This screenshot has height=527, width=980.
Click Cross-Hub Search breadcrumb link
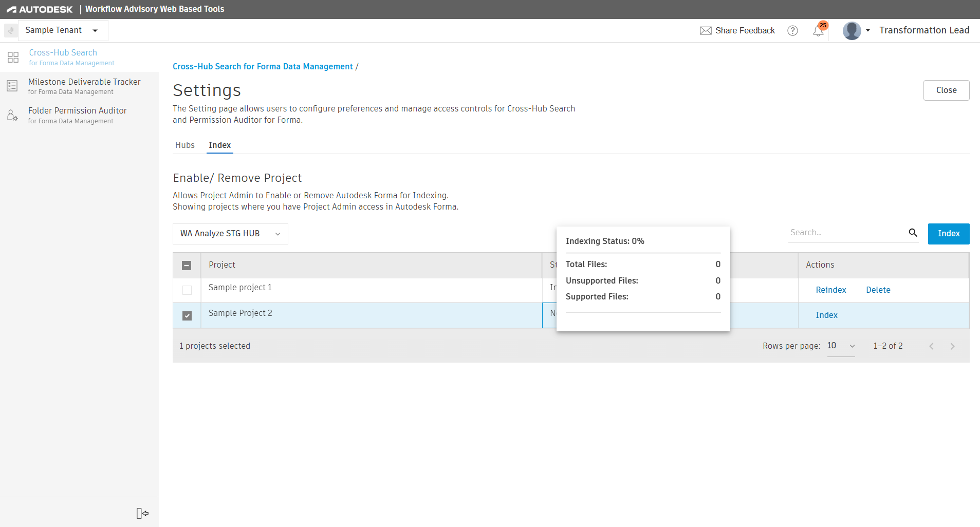click(x=263, y=67)
